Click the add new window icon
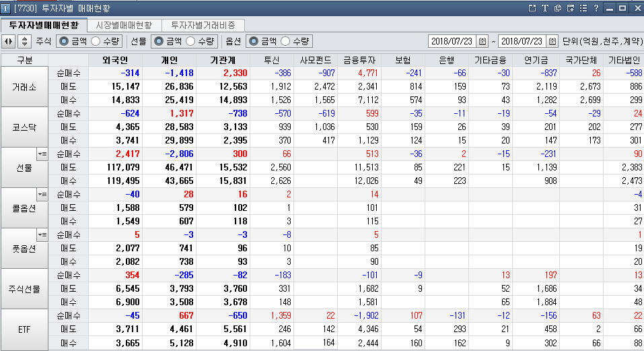 click(571, 8)
